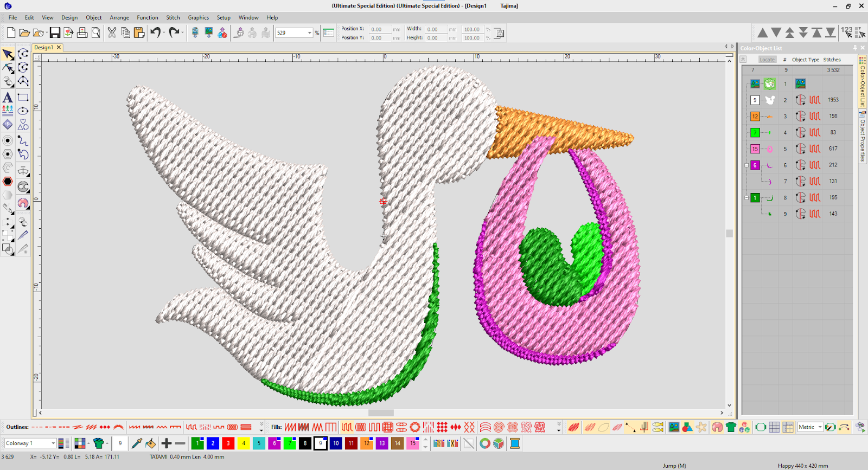
Task: Click the red hexagon tool icon
Action: tap(8, 182)
